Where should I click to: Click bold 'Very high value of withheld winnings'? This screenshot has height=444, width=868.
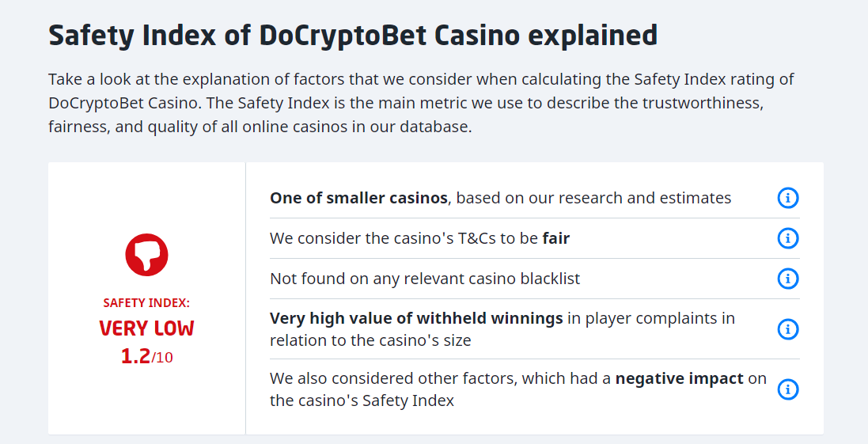tap(416, 318)
